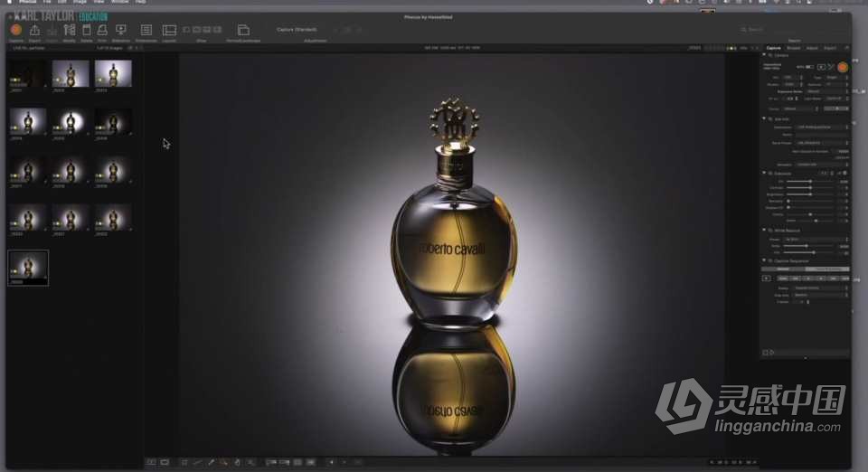Click the Print toolbar icon
The width and height of the screenshot is (868, 472).
tap(102, 30)
